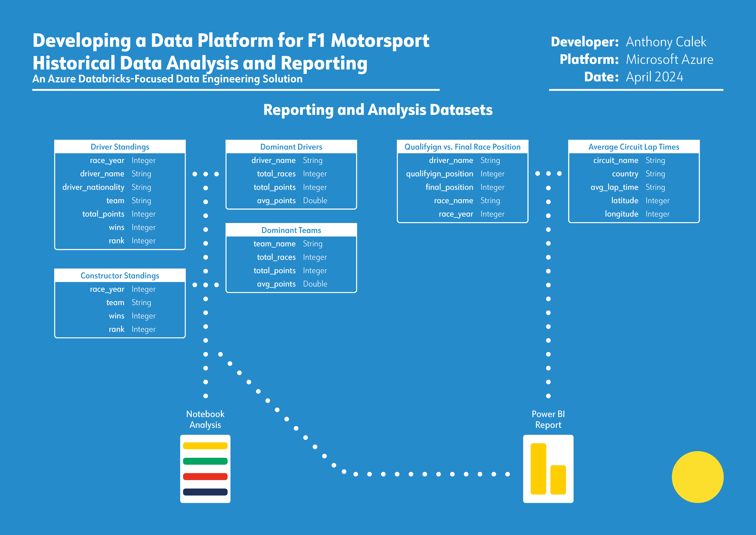Click total_points field in Driver Standings
Viewport: 756px width, 535px height.
103,214
